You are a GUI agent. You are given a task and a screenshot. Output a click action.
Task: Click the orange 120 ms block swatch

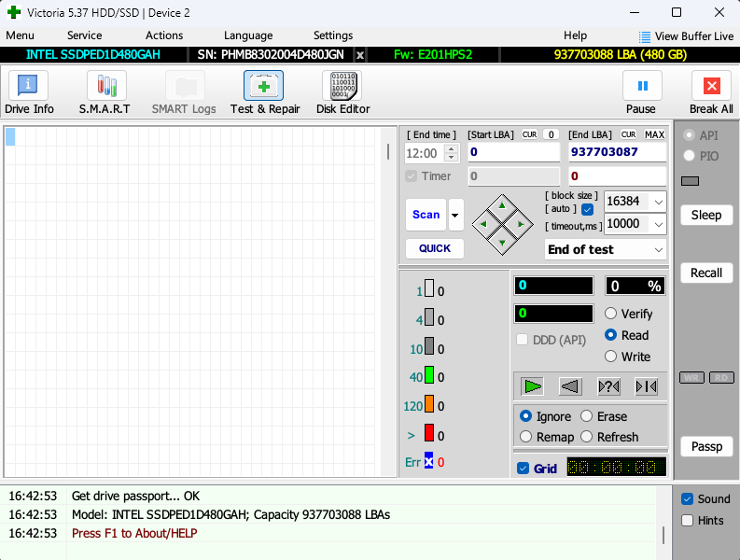click(429, 404)
